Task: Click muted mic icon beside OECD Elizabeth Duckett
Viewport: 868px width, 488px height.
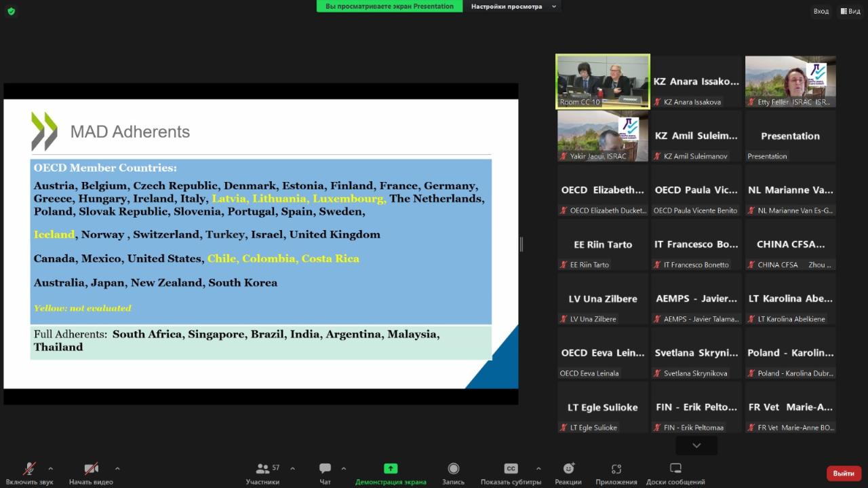Action: click(564, 210)
